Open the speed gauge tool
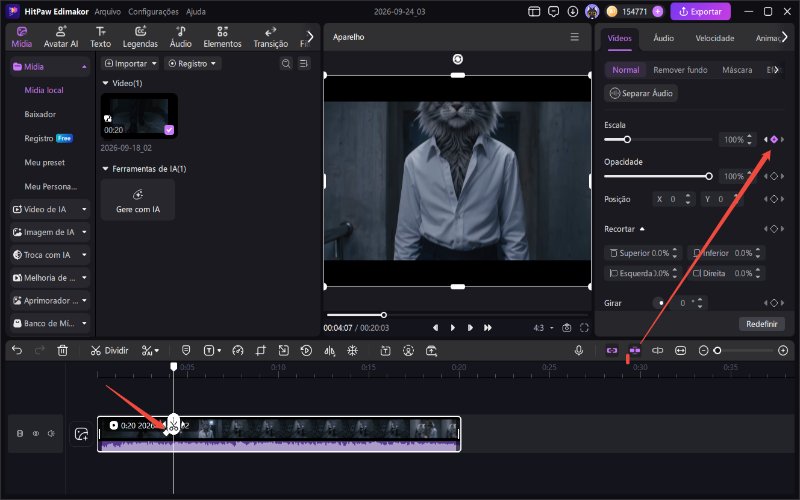This screenshot has width=800, height=500. [238, 351]
